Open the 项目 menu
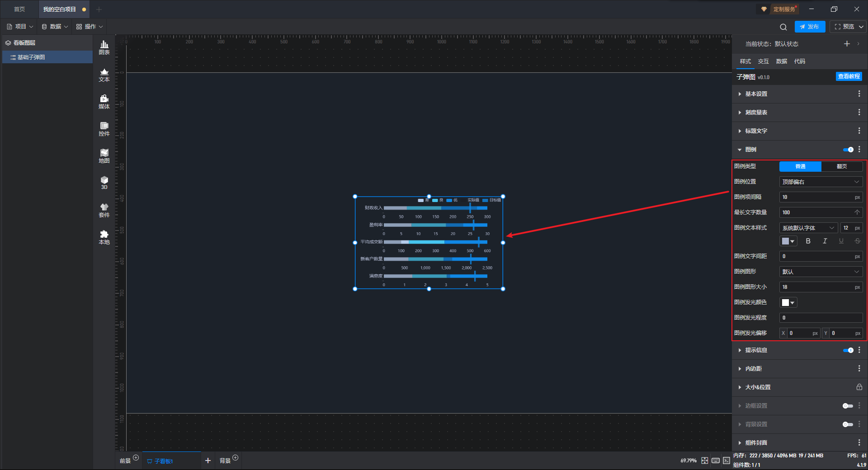The width and height of the screenshot is (868, 470). 20,27
